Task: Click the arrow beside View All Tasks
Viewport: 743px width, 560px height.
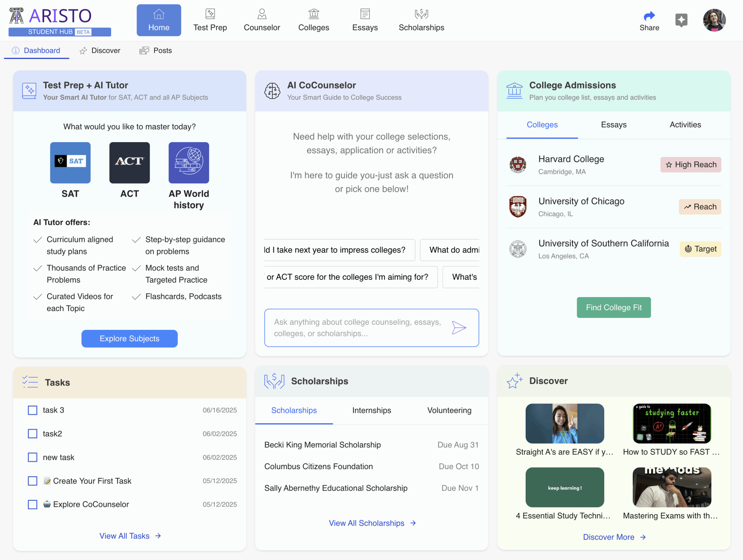Action: tap(158, 536)
